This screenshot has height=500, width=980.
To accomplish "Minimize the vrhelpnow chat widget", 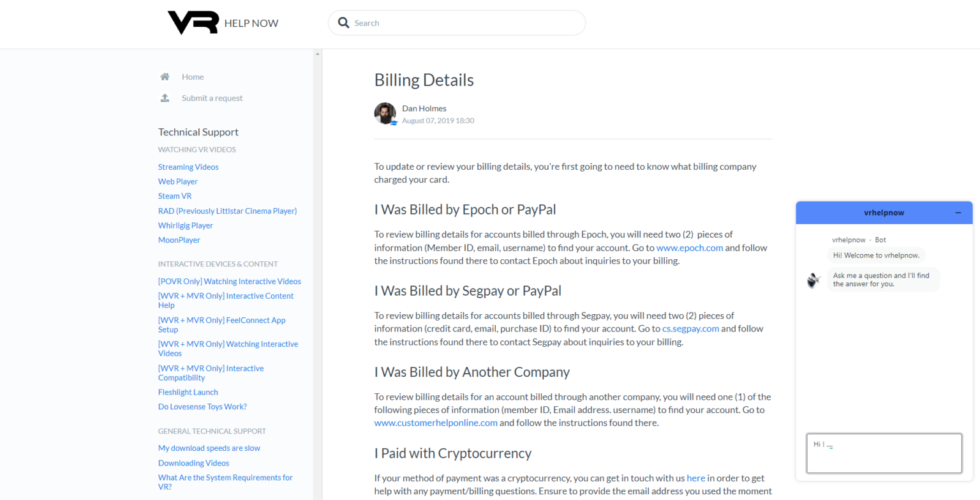I will coord(958,213).
